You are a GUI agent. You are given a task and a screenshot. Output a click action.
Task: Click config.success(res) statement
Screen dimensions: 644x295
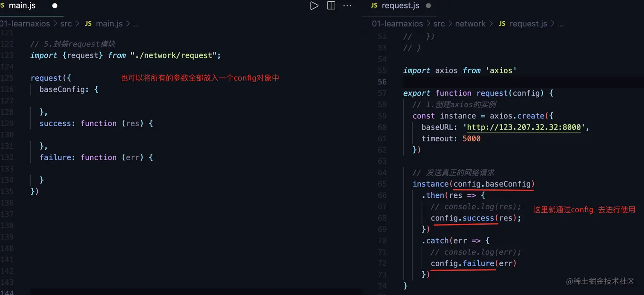tap(476, 218)
